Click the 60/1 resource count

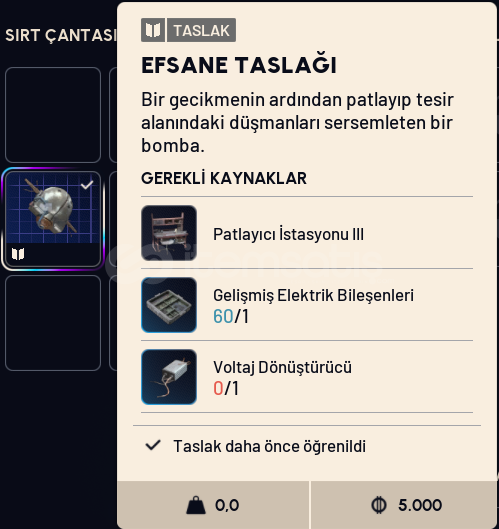point(231,316)
